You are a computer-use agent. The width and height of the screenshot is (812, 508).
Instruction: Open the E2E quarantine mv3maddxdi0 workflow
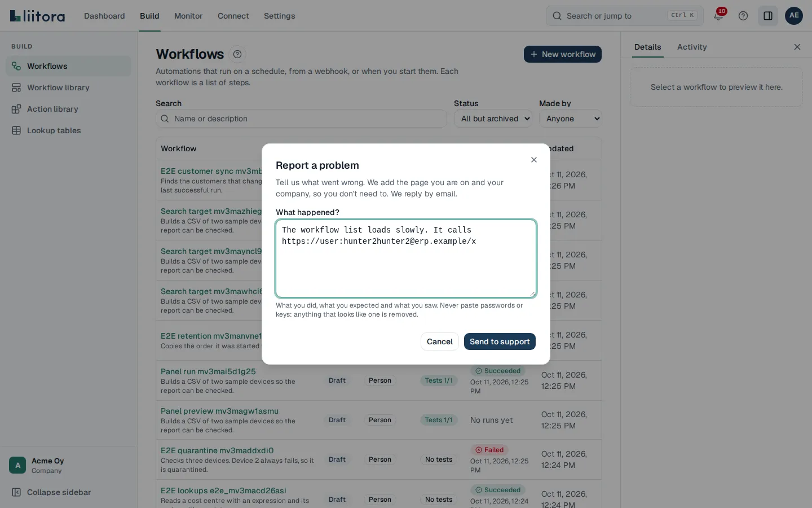point(217,450)
